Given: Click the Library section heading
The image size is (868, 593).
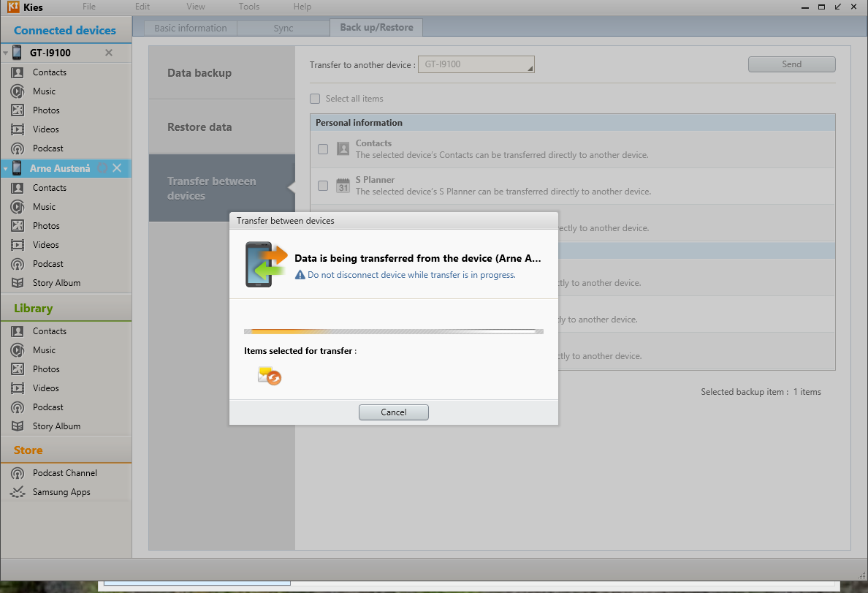Looking at the screenshot, I should [33, 308].
